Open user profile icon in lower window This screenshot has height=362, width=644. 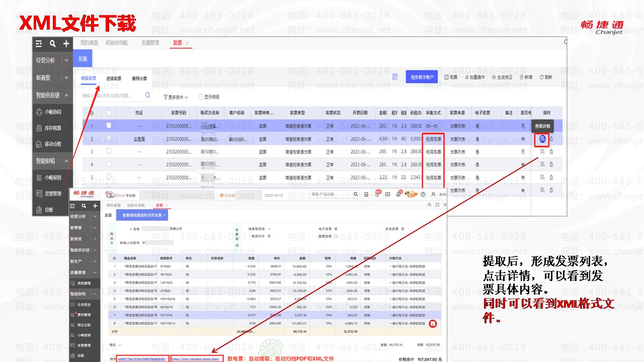pos(433,195)
